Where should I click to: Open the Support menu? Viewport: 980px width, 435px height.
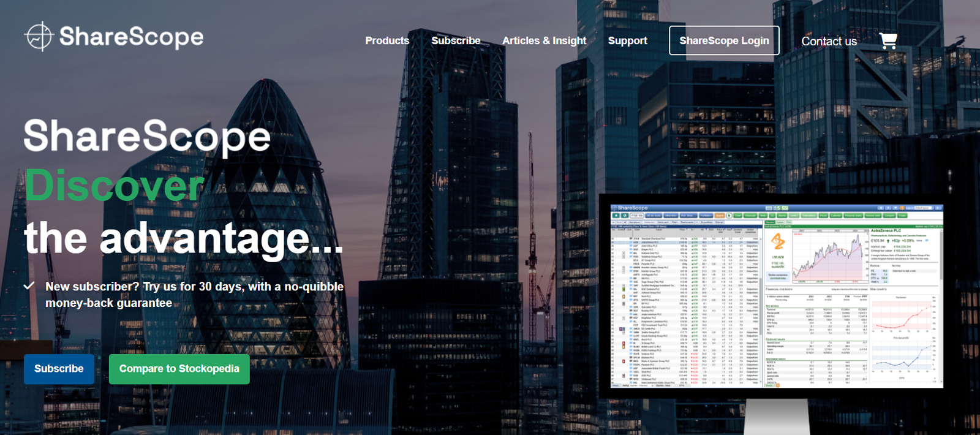tap(628, 40)
